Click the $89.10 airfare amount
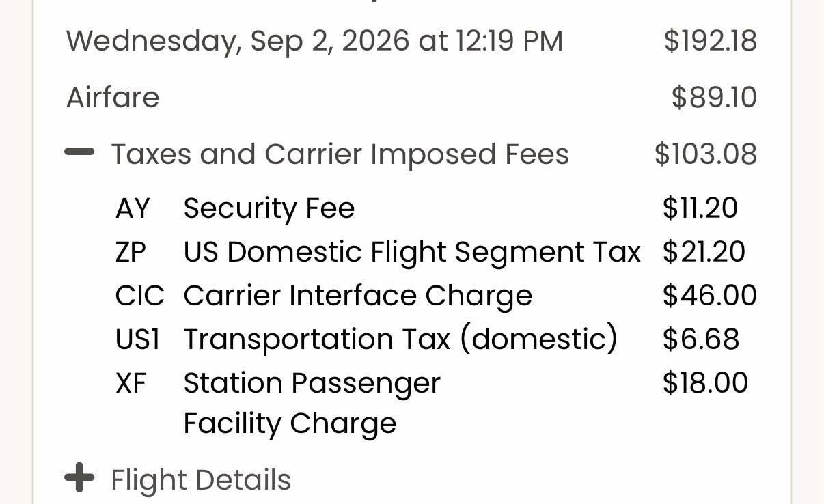The height and width of the screenshot is (504, 824). point(714,98)
